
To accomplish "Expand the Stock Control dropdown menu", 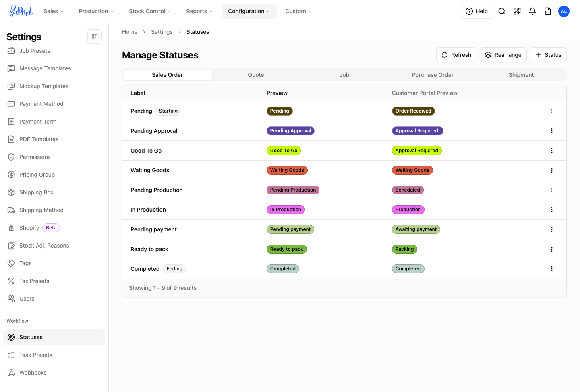I will coord(150,11).
